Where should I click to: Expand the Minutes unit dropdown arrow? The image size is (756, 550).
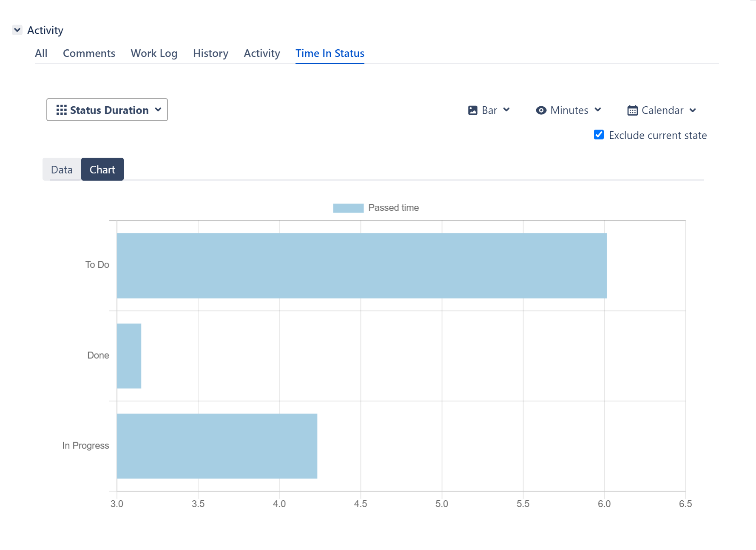pyautogui.click(x=598, y=110)
